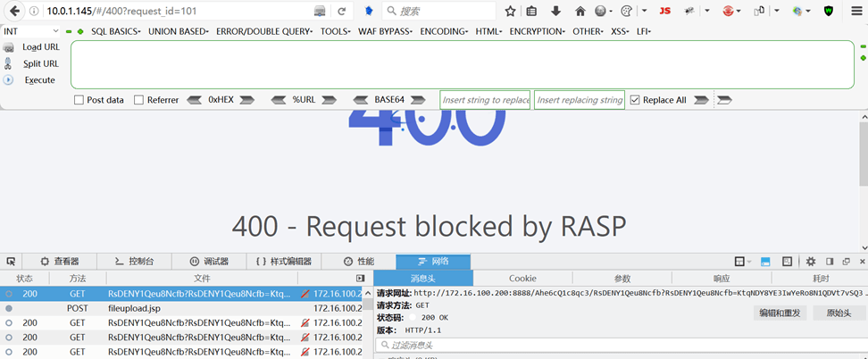Click the cookie manager extension icon
This screenshot has height=359, width=868.
coord(627,11)
